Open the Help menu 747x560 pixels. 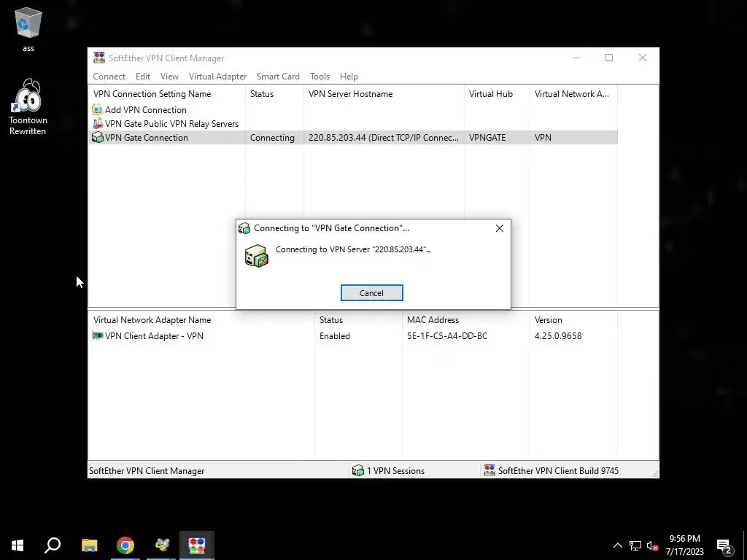349,76
